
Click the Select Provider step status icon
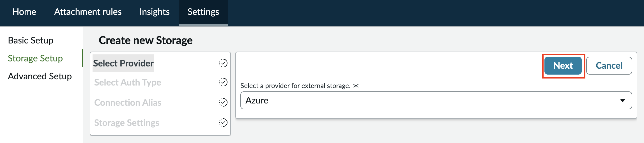coord(223,63)
